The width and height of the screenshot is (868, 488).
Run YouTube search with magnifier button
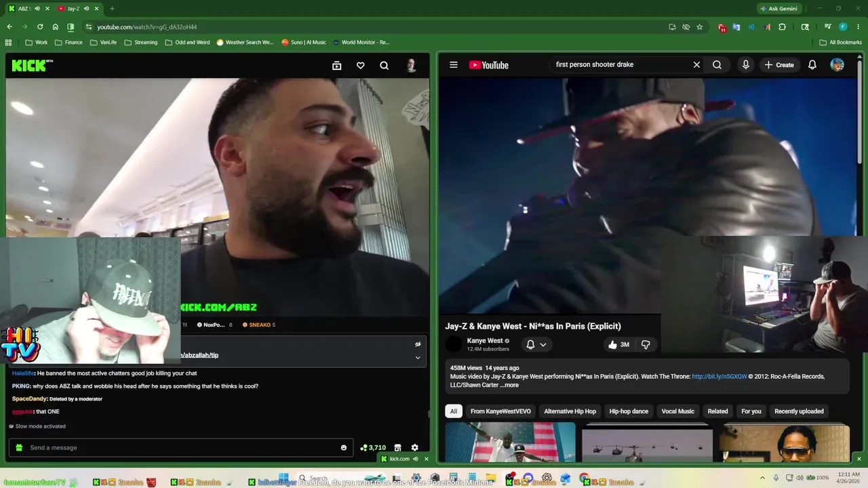[717, 65]
